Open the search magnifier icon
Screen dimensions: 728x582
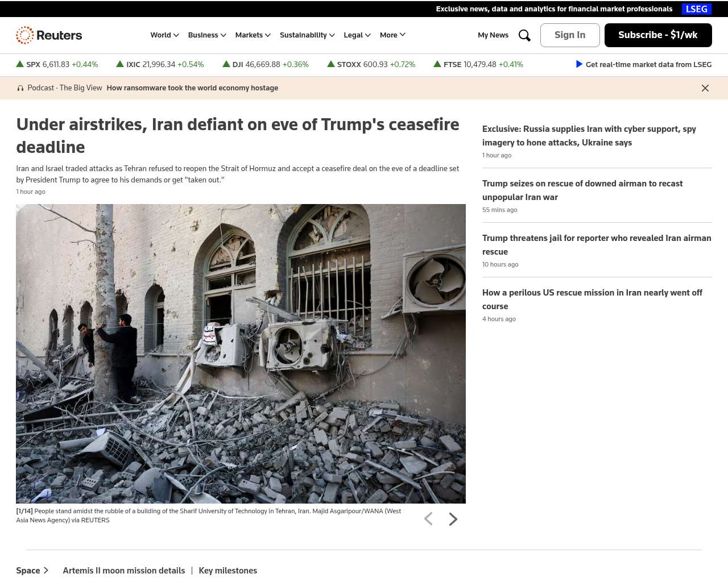click(x=524, y=35)
